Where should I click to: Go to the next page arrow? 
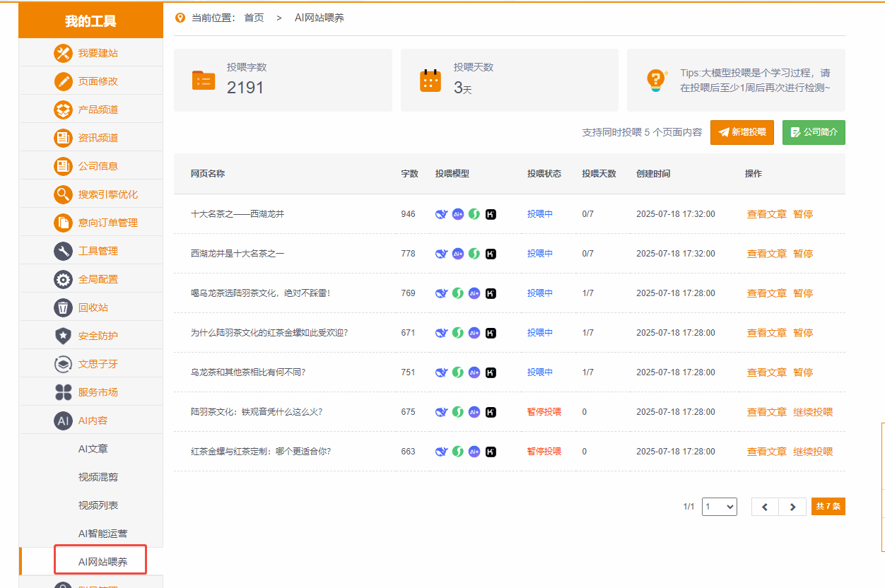click(792, 507)
